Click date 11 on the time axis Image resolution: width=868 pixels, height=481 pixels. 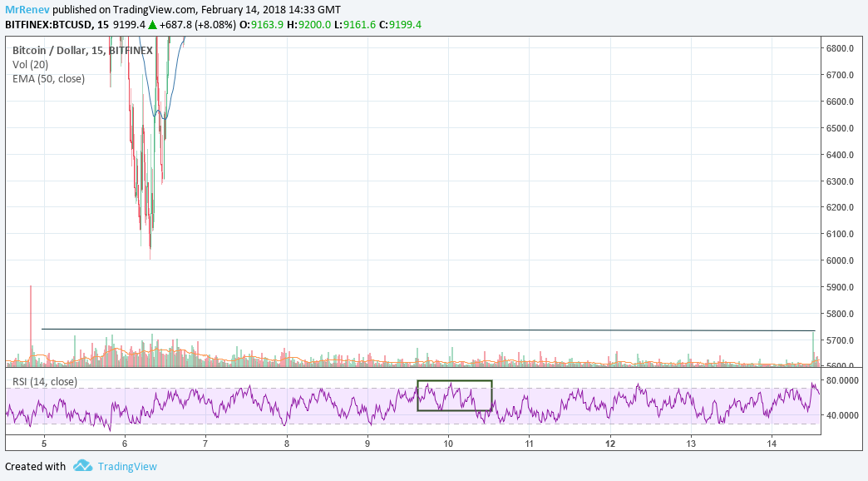click(530, 444)
